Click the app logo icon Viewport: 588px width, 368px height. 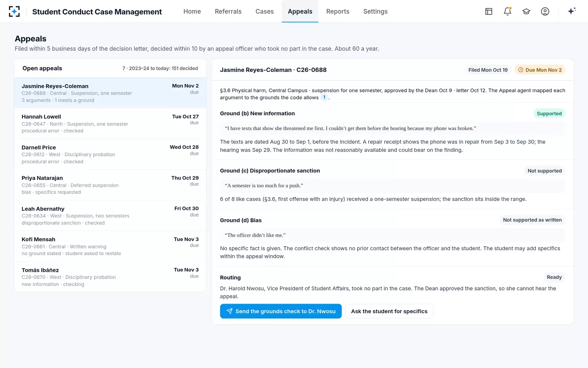[x=14, y=11]
